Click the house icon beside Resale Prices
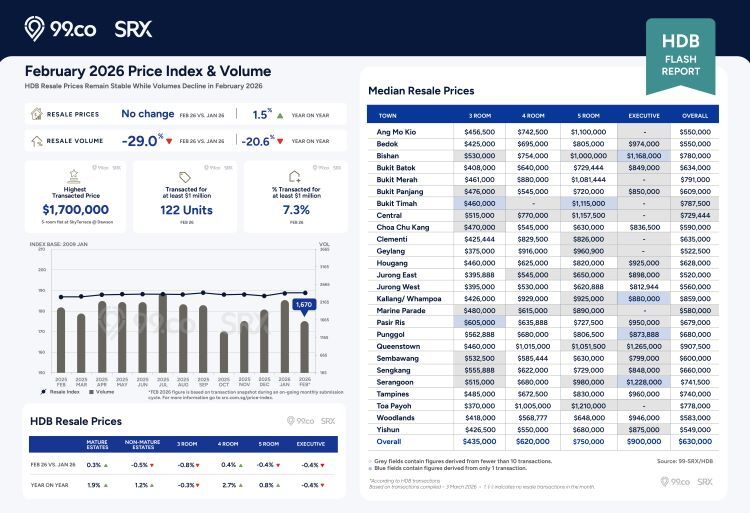 [x=36, y=114]
